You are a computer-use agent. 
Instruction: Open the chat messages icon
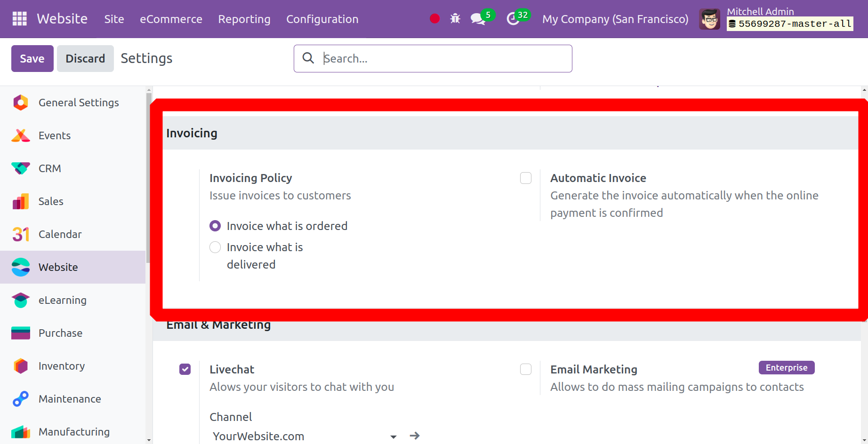point(478,19)
